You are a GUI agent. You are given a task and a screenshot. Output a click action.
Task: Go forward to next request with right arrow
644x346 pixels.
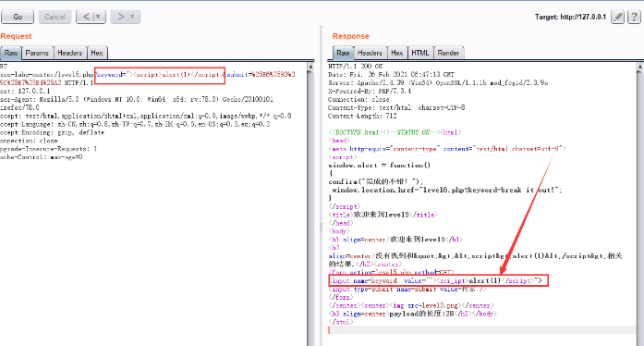pyautogui.click(x=120, y=17)
